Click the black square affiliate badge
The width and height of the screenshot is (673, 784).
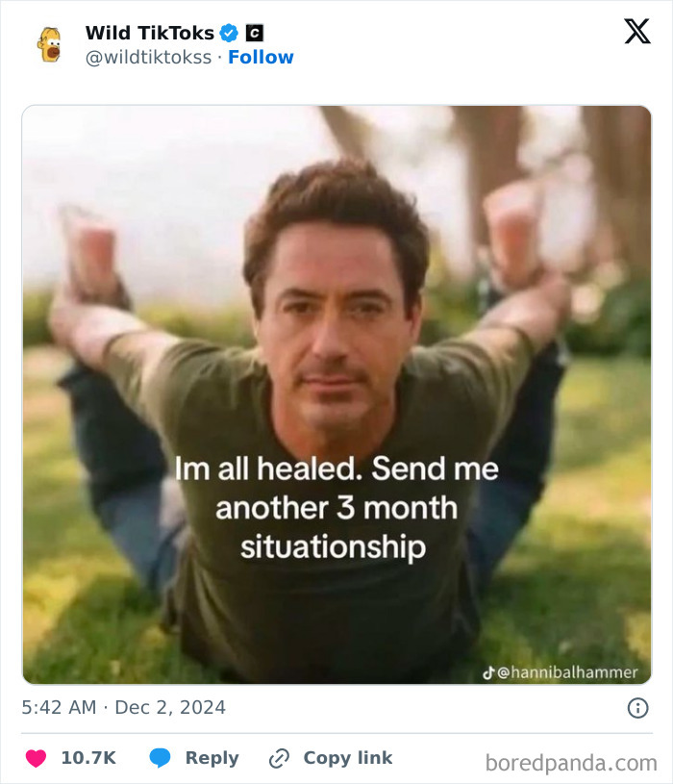(x=255, y=33)
